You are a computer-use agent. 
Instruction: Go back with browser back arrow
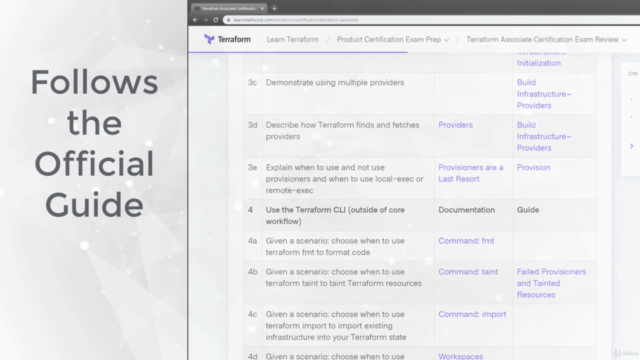(x=195, y=20)
